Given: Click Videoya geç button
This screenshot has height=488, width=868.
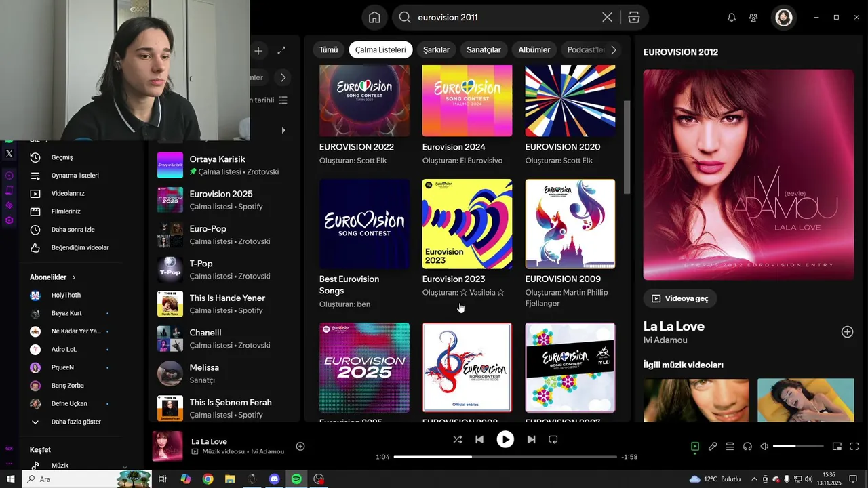Looking at the screenshot, I should 680,298.
